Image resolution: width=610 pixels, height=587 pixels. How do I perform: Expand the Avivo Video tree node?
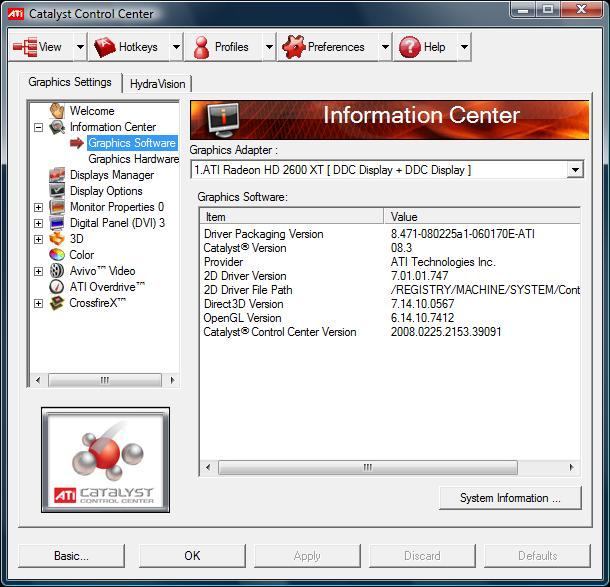pos(38,271)
